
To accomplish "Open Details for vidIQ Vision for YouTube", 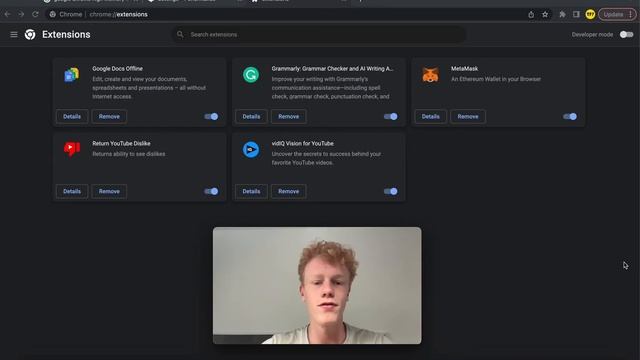I will (x=251, y=191).
